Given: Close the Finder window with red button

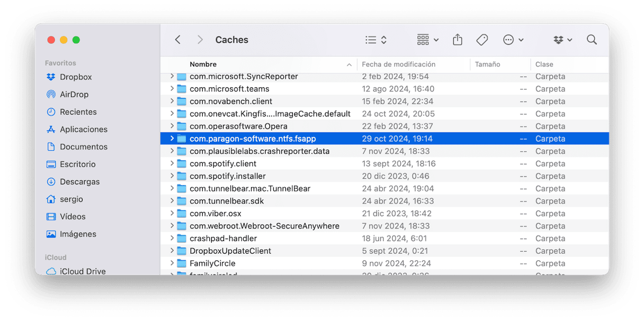Looking at the screenshot, I should point(51,40).
